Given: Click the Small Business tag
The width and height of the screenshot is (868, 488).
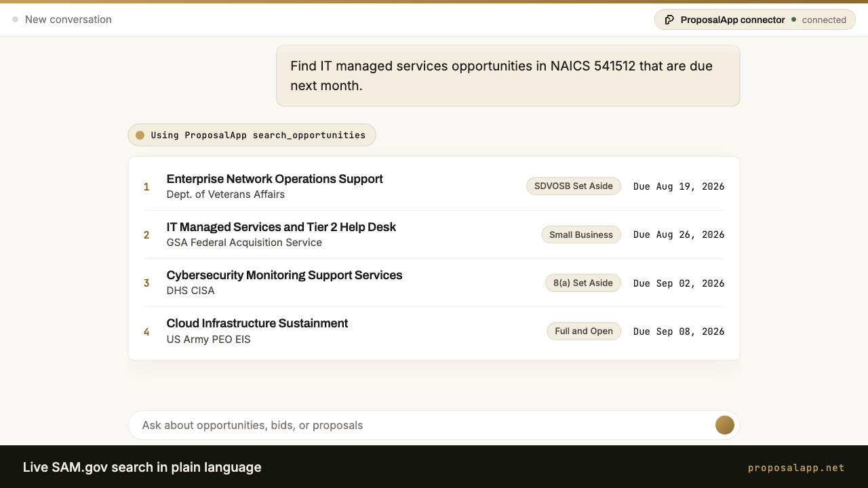Looking at the screenshot, I should coord(581,235).
